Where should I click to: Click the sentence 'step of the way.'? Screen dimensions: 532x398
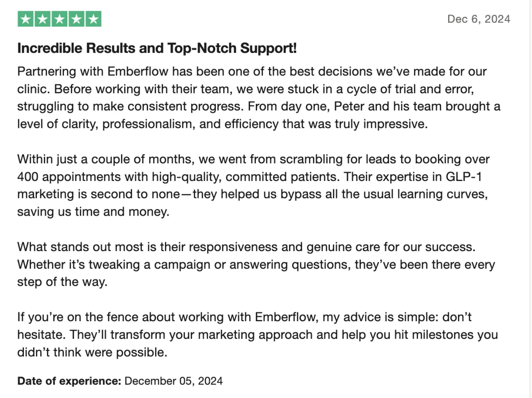tap(62, 282)
